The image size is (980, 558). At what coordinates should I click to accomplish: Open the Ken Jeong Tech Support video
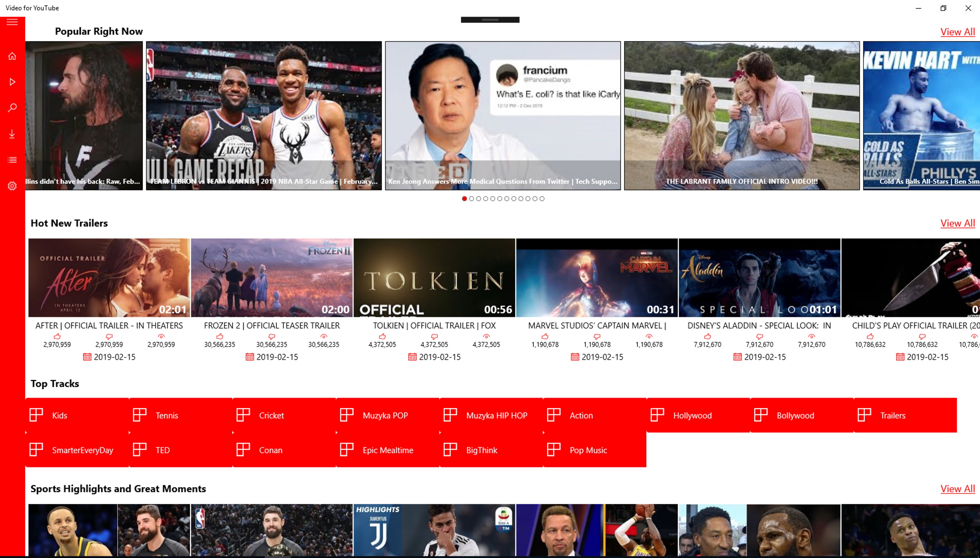[x=502, y=115]
